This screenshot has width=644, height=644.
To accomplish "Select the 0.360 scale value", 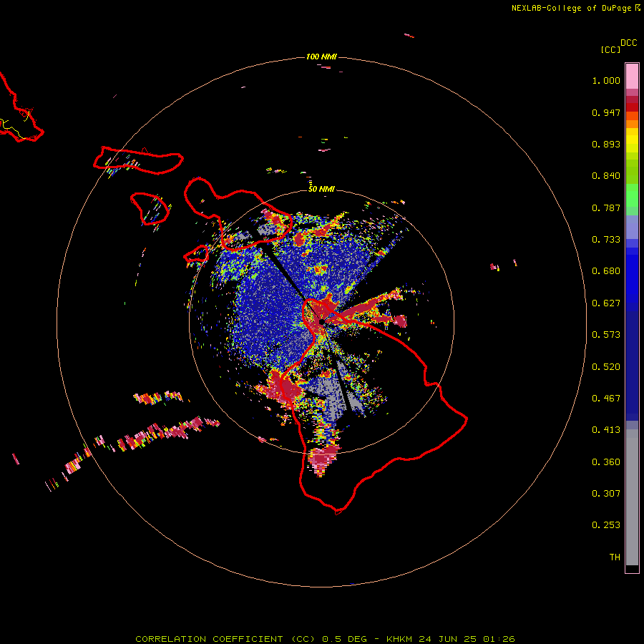I will [x=606, y=462].
